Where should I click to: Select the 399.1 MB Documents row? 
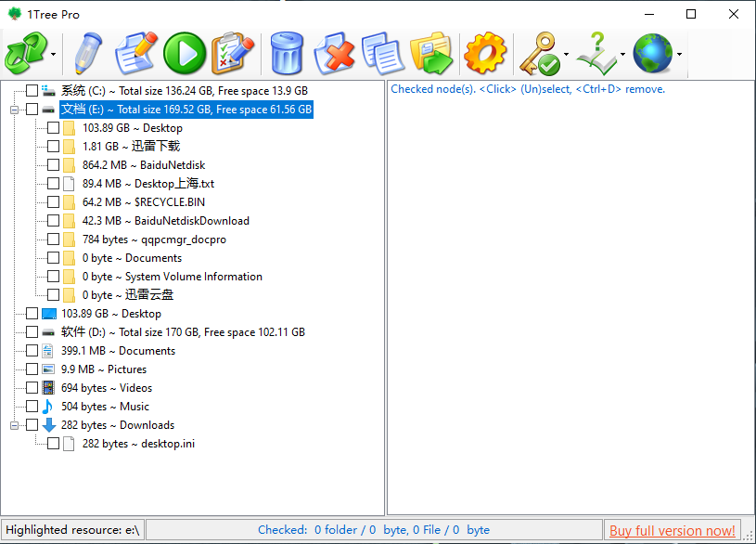coord(118,351)
